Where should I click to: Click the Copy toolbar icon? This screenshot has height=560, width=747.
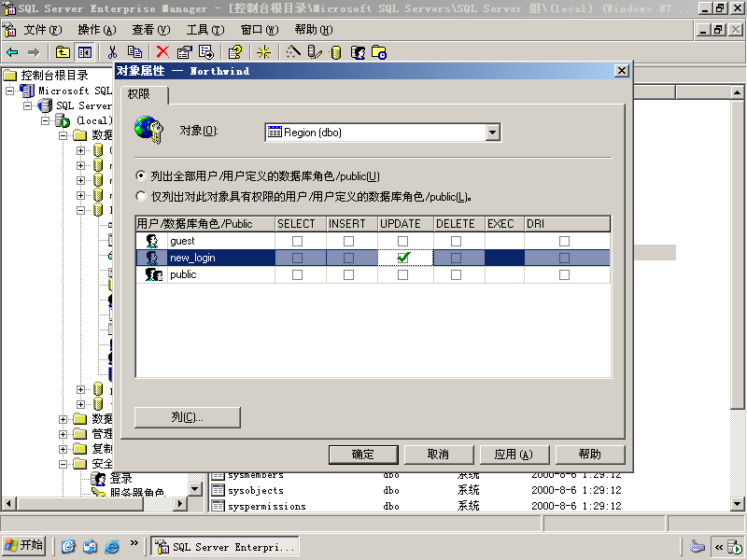click(134, 52)
